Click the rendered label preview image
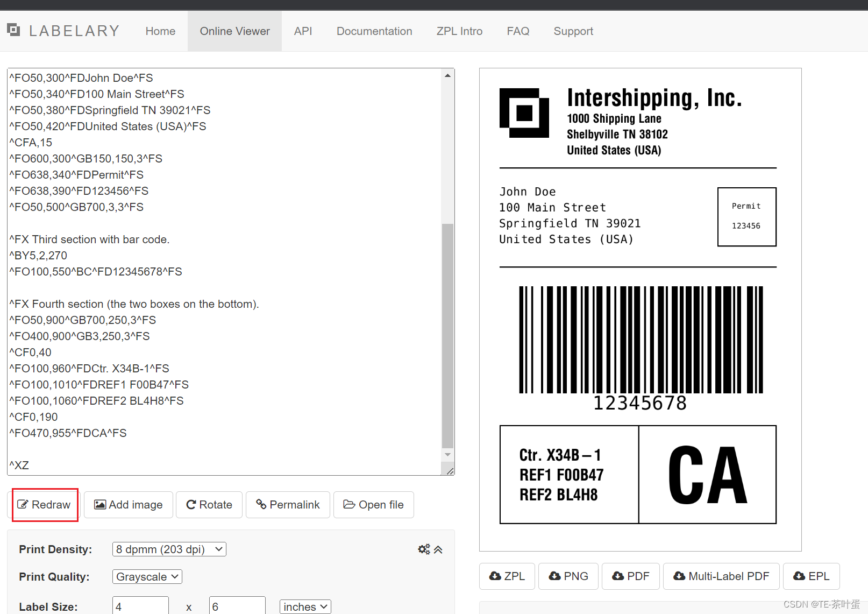The image size is (868, 614). pos(640,309)
